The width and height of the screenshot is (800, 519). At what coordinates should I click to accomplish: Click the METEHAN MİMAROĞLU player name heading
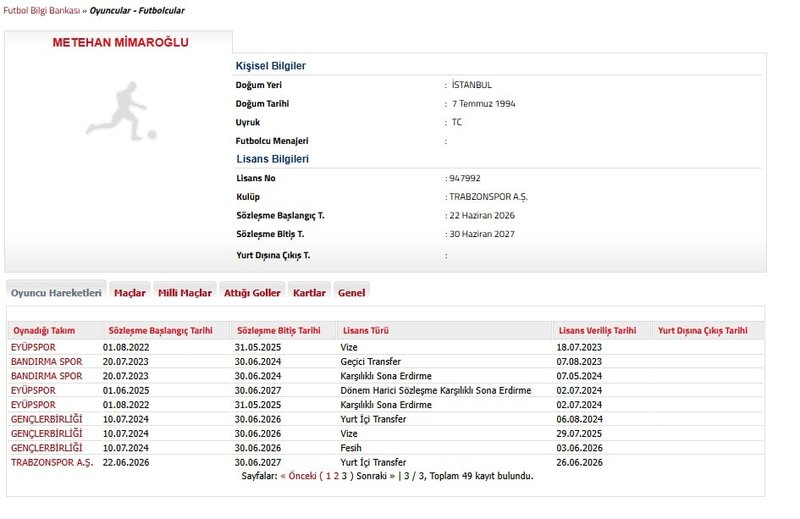click(x=120, y=42)
